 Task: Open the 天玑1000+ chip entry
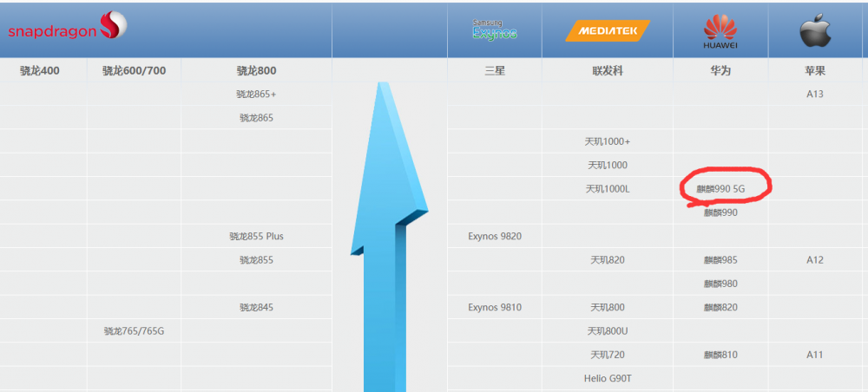tap(608, 141)
